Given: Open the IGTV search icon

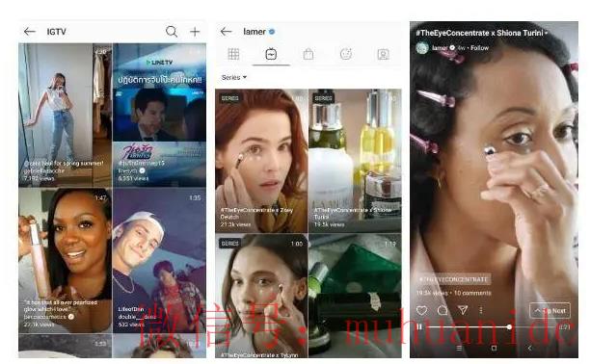Looking at the screenshot, I should coord(172,32).
